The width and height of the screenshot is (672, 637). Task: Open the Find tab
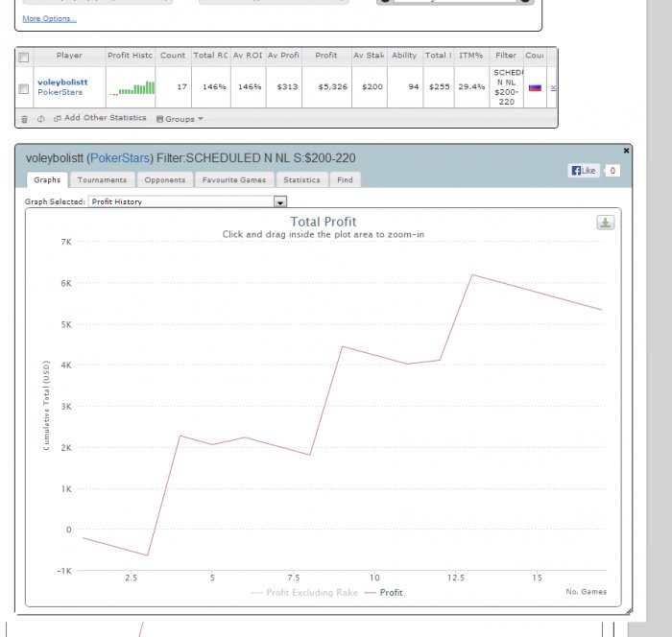[345, 180]
